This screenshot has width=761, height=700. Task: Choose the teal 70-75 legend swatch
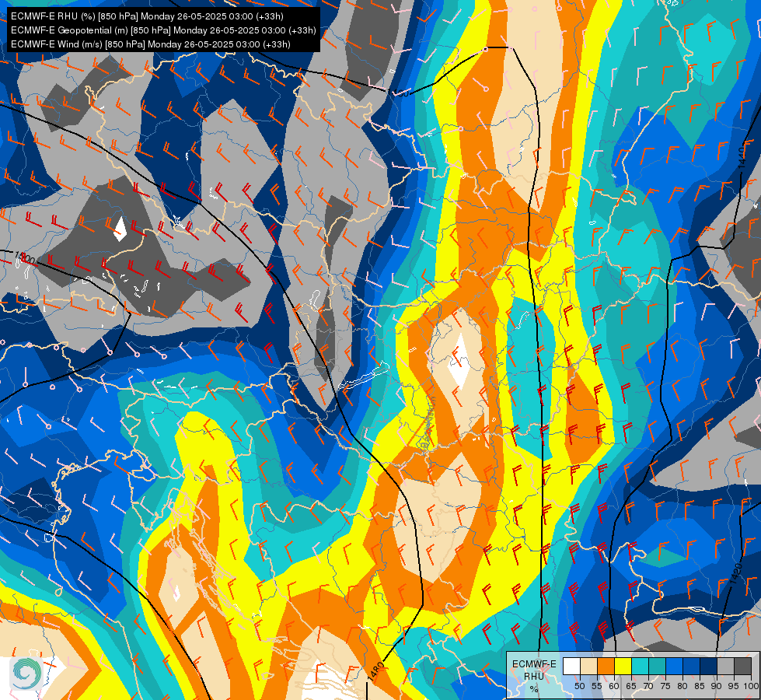[x=658, y=666]
